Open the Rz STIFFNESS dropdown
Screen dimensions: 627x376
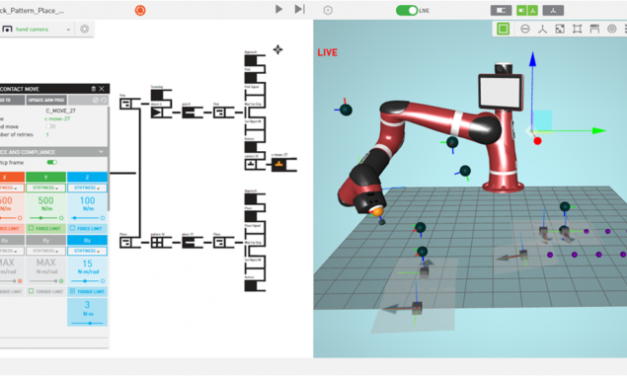pos(87,251)
